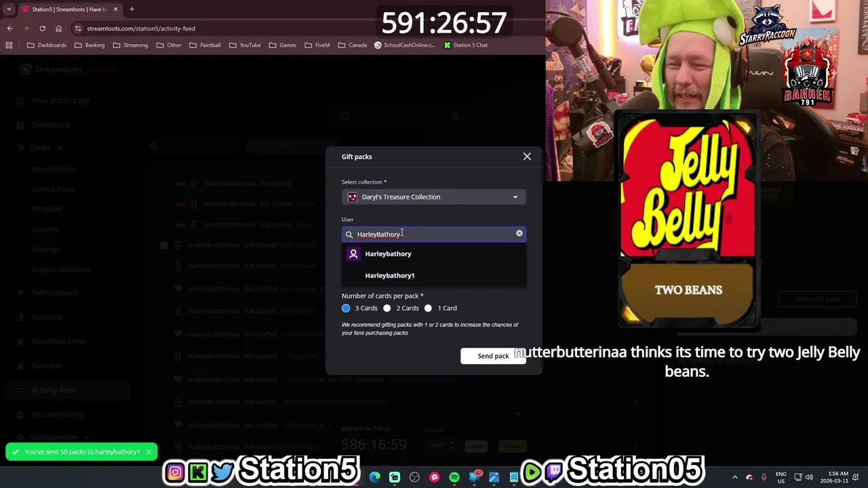Viewport: 868px width, 488px height.
Task: Clear the User field text
Action: (x=519, y=233)
